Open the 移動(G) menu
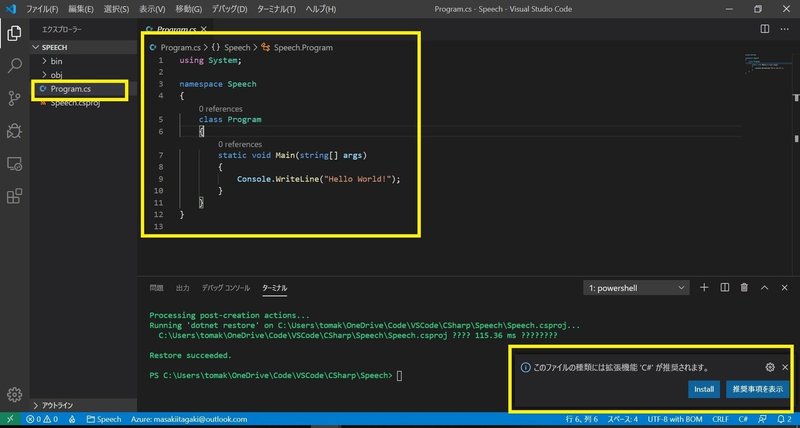This screenshot has height=428, width=800. tap(188, 9)
